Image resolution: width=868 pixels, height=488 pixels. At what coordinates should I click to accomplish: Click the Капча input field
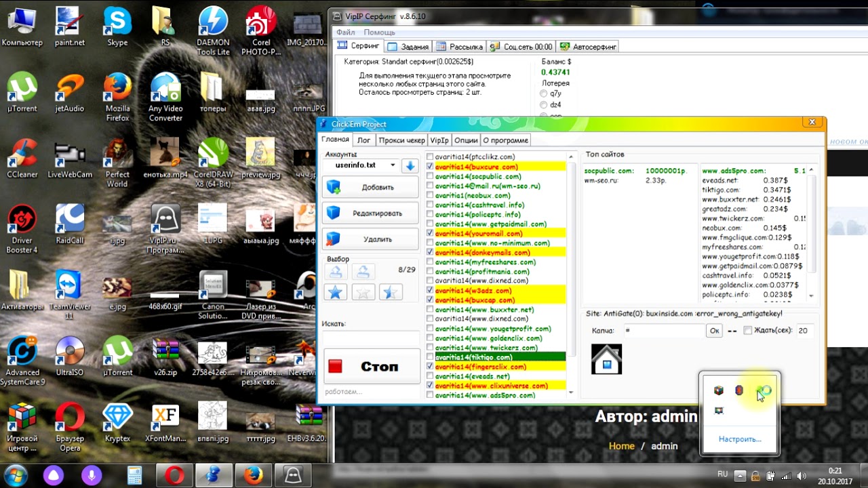[664, 331]
